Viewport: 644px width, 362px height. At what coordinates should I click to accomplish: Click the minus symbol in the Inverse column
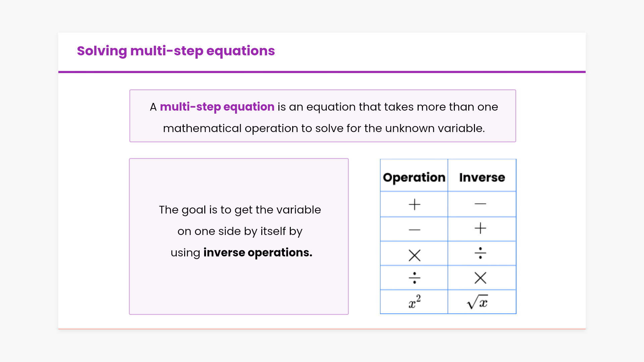click(x=480, y=204)
